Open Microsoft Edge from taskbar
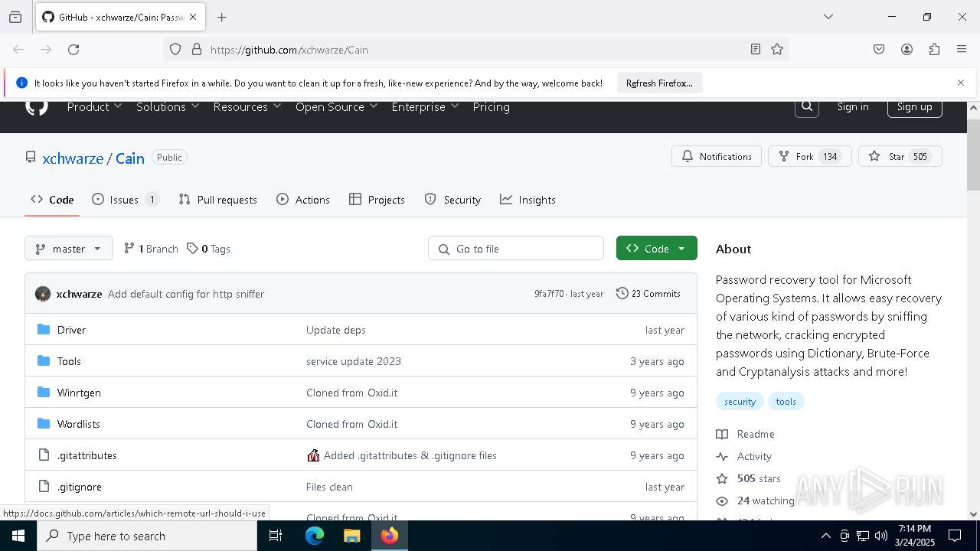 point(315,536)
